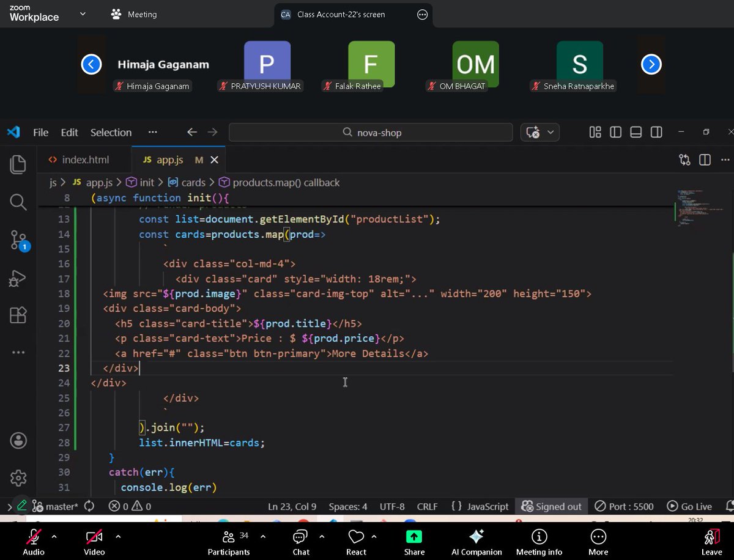The height and width of the screenshot is (560, 734).
Task: Open the Zoom Workplace dropdown arrow
Action: point(83,13)
